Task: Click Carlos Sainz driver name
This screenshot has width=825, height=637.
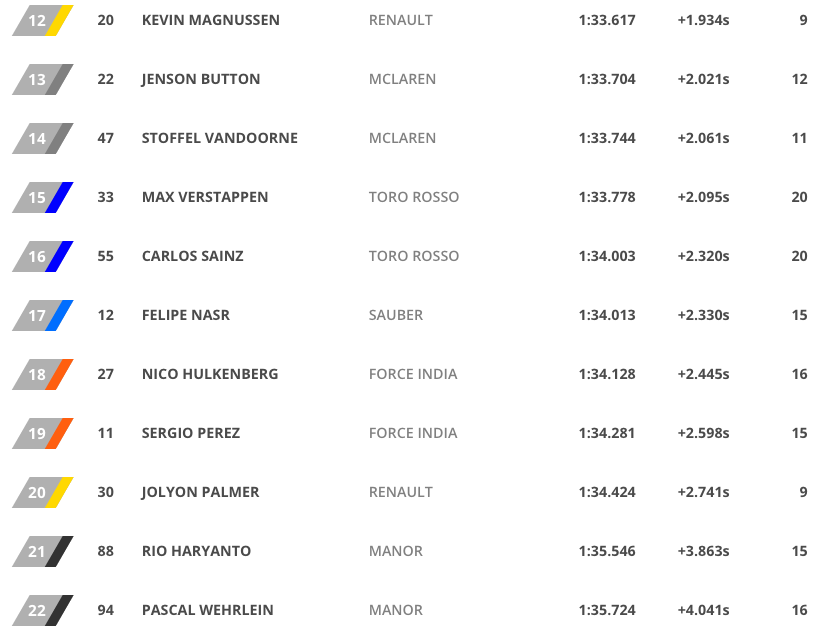Action: click(193, 256)
